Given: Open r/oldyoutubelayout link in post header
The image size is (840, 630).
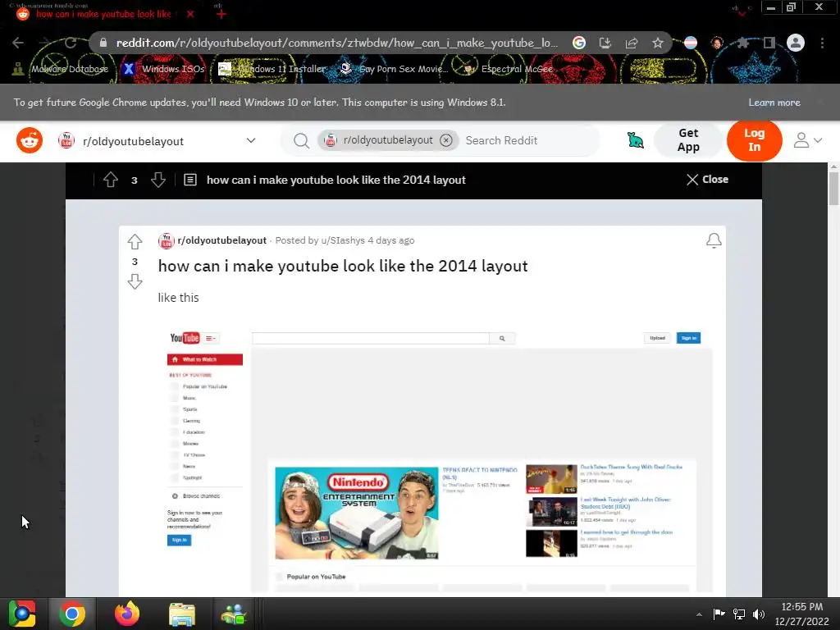Looking at the screenshot, I should click(221, 240).
